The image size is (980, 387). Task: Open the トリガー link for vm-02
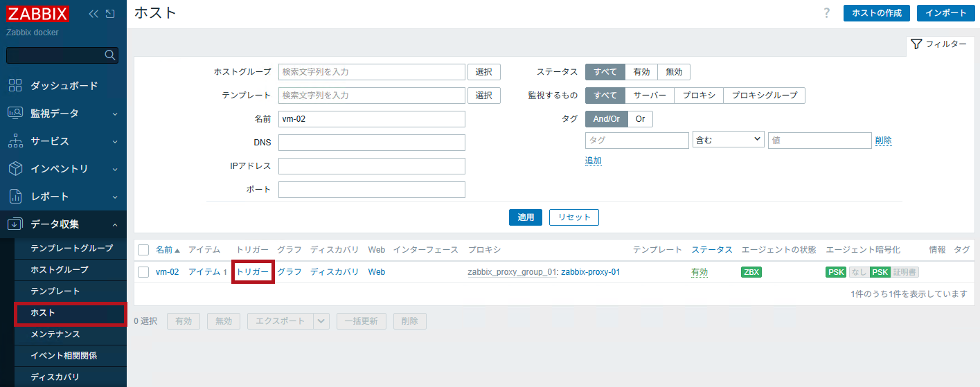(x=253, y=272)
